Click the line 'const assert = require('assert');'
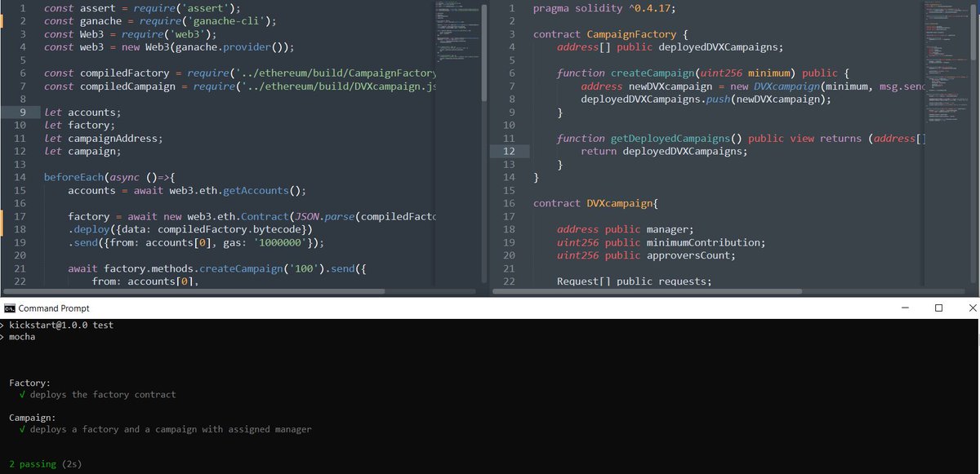 142,8
